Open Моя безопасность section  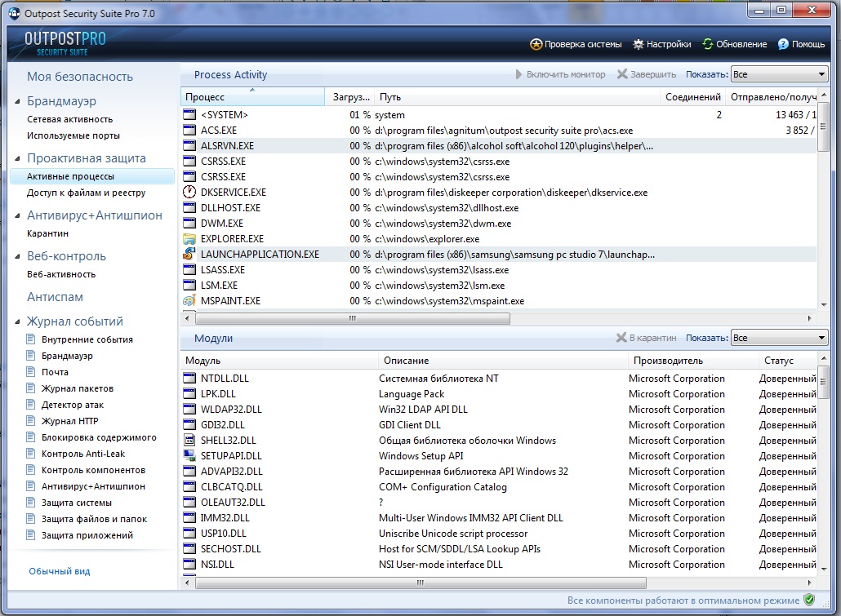pyautogui.click(x=80, y=76)
